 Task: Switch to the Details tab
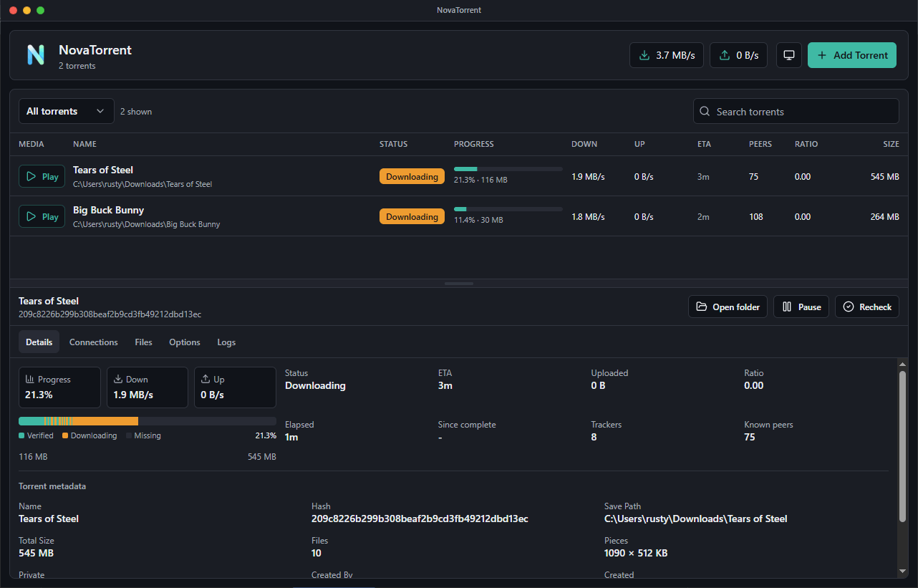coord(39,342)
